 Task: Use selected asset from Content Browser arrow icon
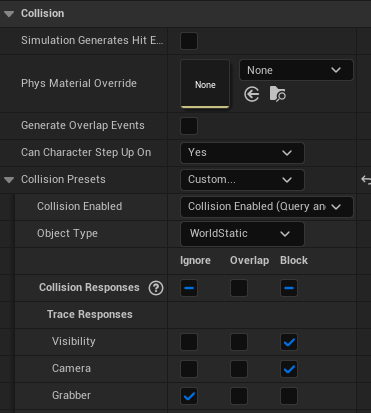click(252, 94)
